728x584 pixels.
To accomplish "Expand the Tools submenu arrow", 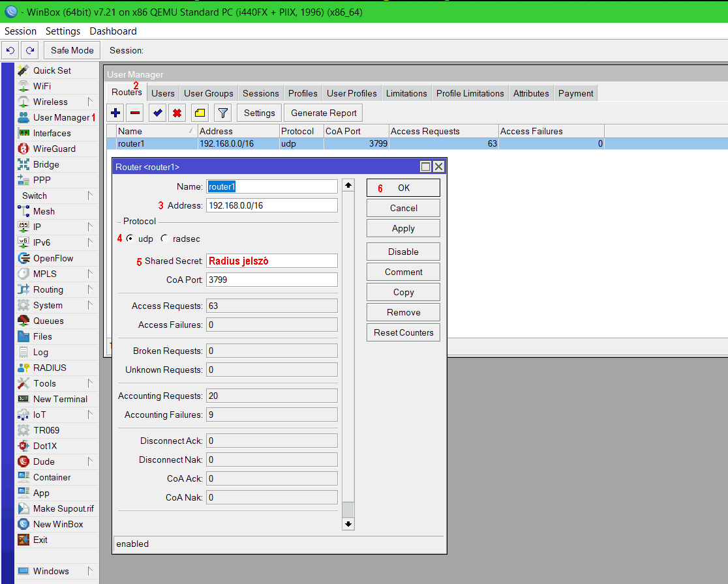I will [x=90, y=383].
